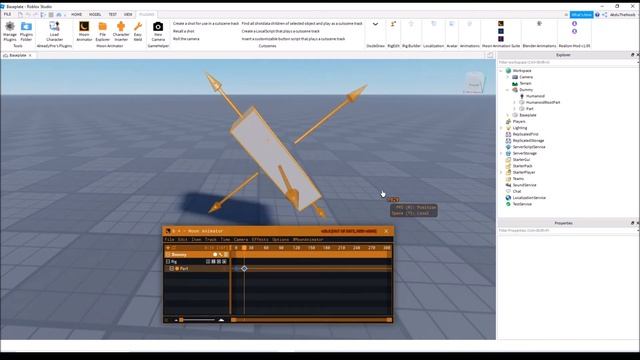Select Terrain in the Explorer tree
The image size is (640, 360).
(525, 83)
